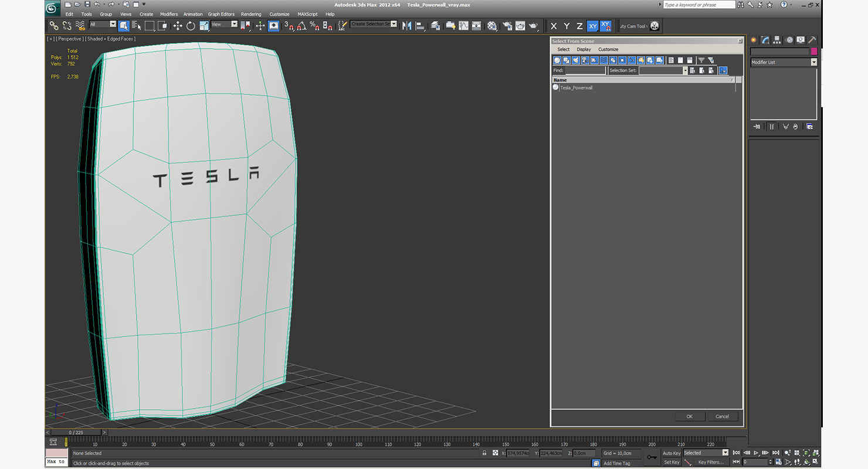This screenshot has height=469, width=868.
Task: Toggle Display Lights filter in Select From Scene
Action: (x=576, y=60)
